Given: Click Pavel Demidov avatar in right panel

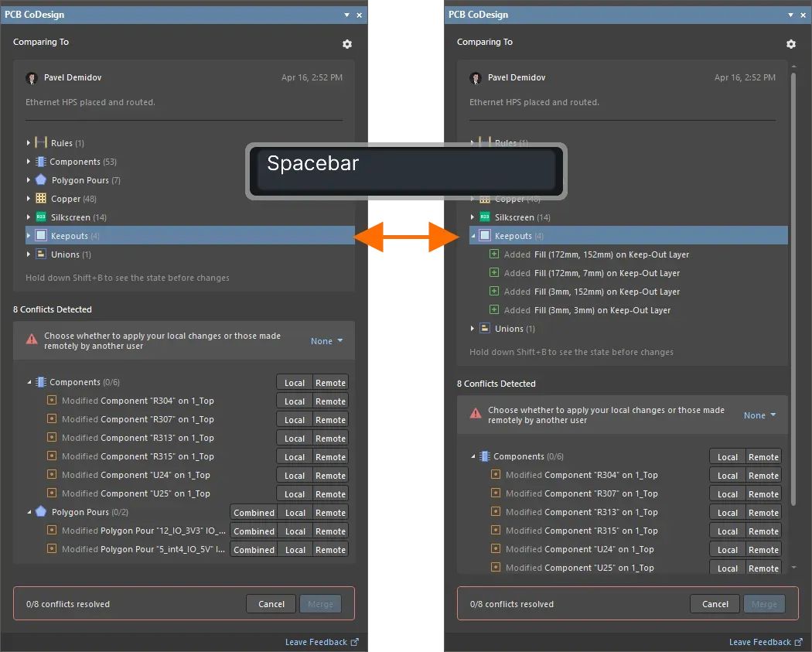Looking at the screenshot, I should [x=476, y=77].
